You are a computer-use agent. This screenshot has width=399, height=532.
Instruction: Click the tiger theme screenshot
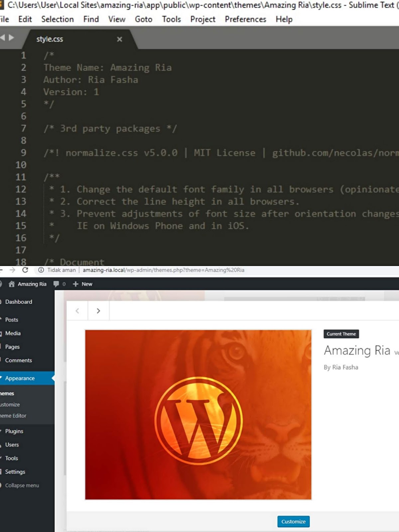(198, 415)
